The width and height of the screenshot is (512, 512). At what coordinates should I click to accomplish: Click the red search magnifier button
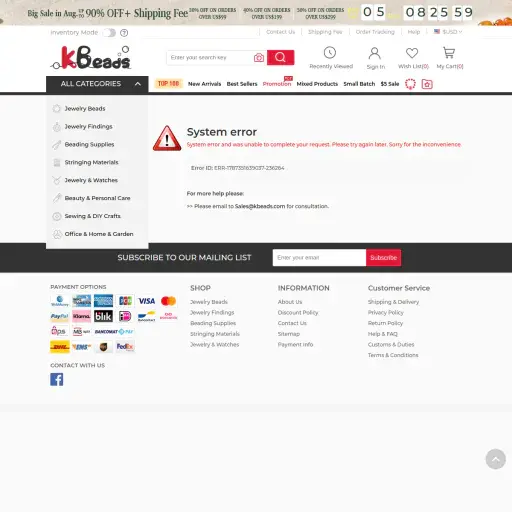click(x=280, y=57)
